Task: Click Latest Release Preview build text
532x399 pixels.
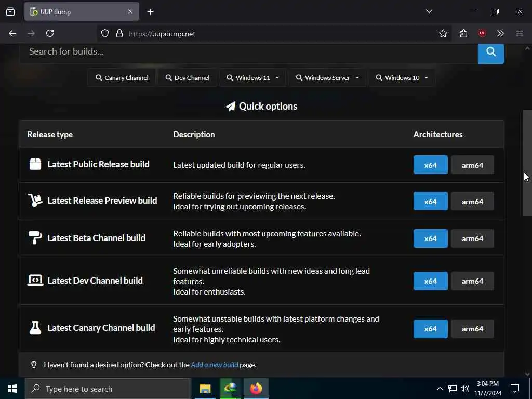Action: coord(102,201)
